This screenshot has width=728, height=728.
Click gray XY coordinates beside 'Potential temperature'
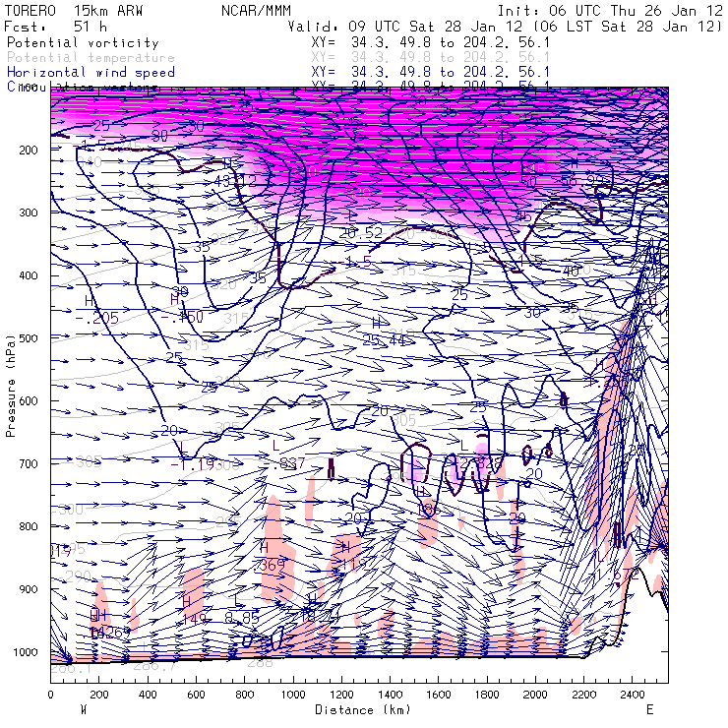pos(430,58)
